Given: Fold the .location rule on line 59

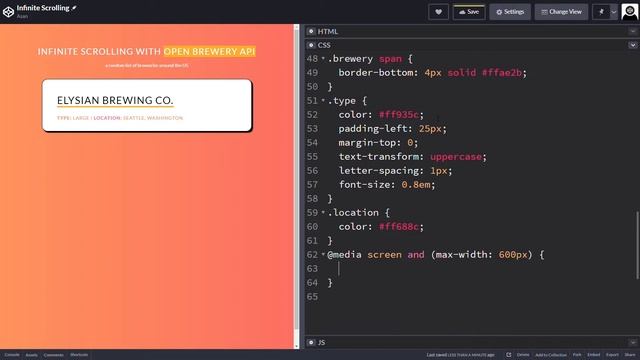Looking at the screenshot, I should (323, 212).
